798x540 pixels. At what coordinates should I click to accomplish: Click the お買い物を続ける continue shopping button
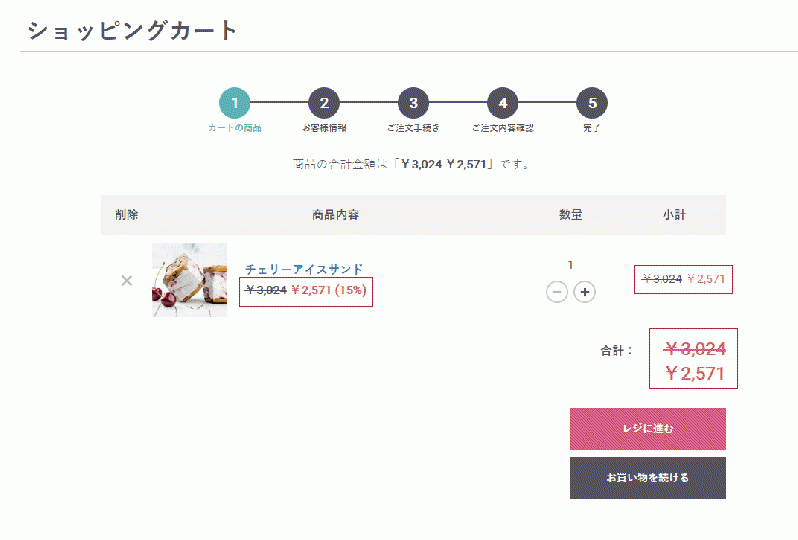click(x=648, y=478)
